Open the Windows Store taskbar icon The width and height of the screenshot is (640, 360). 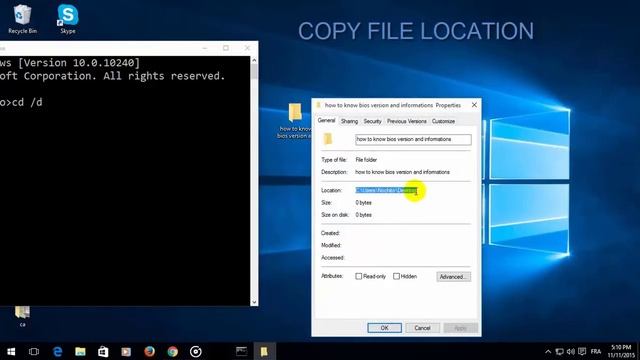pos(103,351)
